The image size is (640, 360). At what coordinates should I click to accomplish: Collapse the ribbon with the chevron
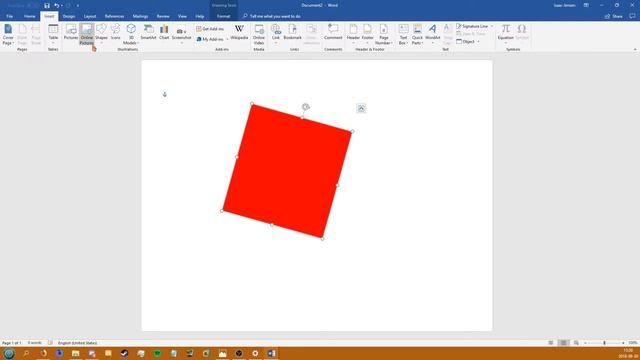pyautogui.click(x=635, y=49)
